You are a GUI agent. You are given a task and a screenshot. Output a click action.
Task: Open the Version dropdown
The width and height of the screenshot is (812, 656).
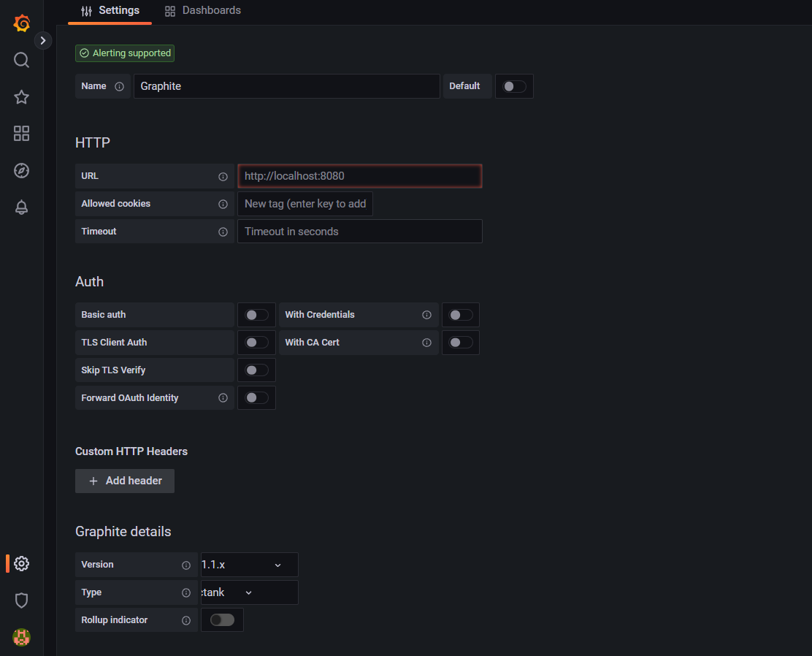coord(248,564)
